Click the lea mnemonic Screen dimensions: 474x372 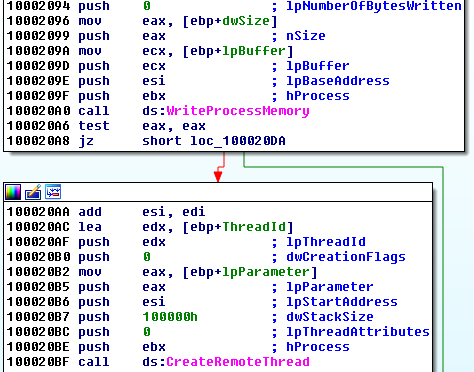tap(90, 227)
